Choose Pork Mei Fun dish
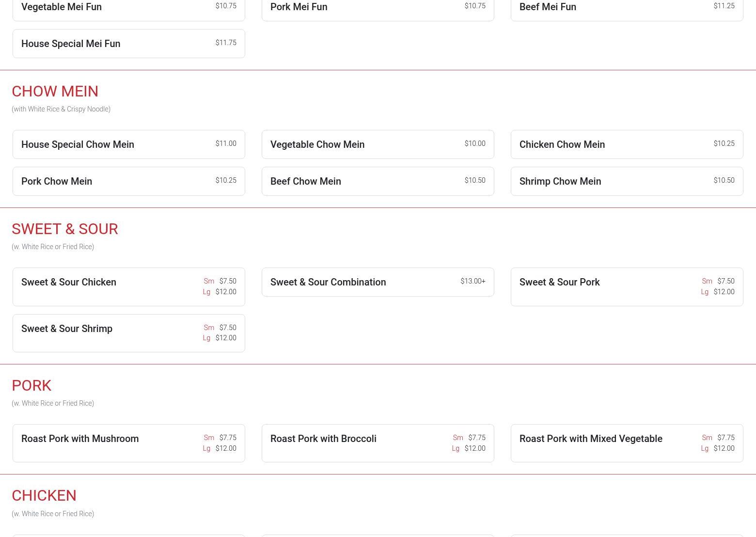The width and height of the screenshot is (756, 537). click(378, 8)
